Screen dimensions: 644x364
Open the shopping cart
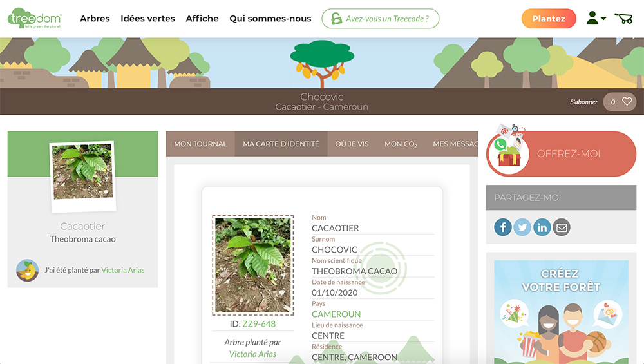[623, 19]
